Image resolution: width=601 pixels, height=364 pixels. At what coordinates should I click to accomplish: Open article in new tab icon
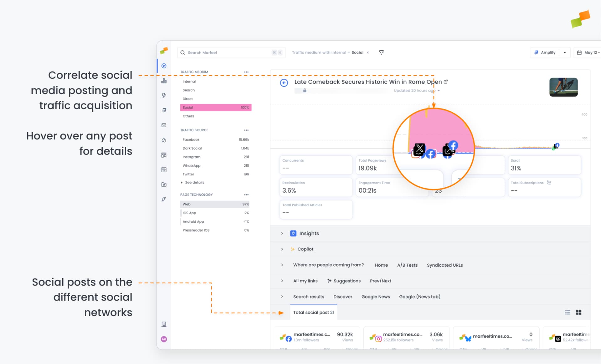tap(446, 82)
